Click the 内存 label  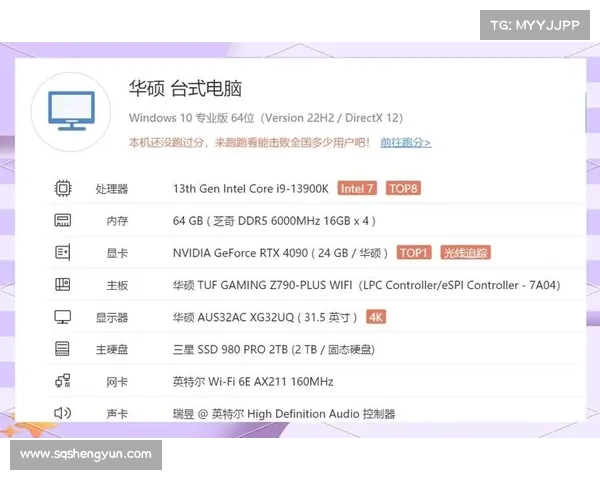pos(117,221)
